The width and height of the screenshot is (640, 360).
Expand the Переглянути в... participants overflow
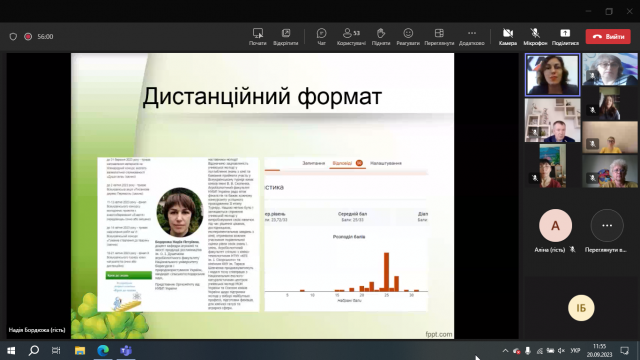click(x=607, y=225)
